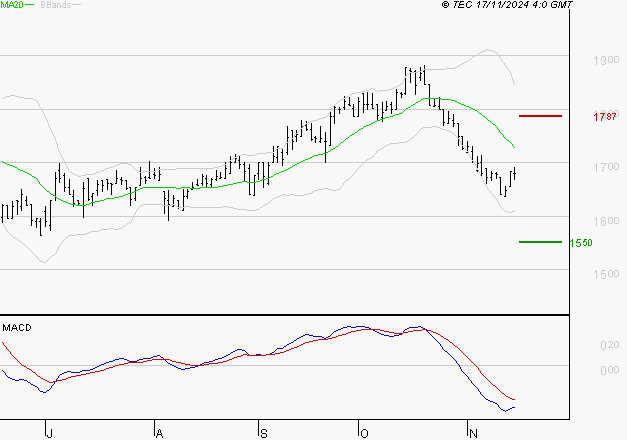Click the MA20 legend label
The width and height of the screenshot is (627, 440).
12,5
